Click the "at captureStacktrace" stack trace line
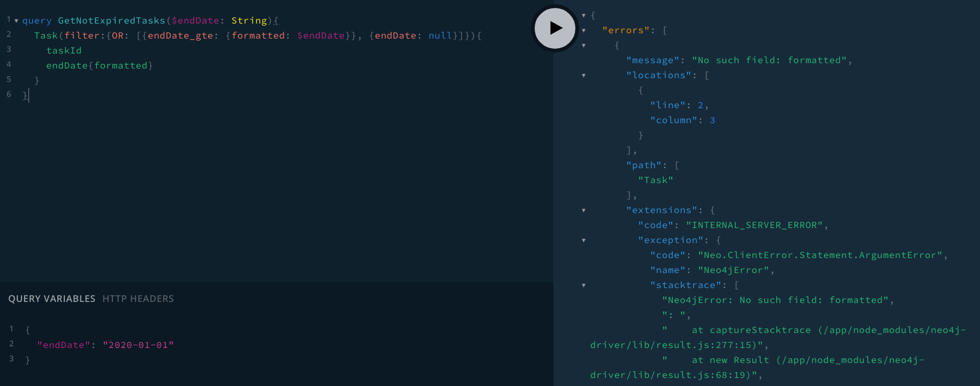Screen dimensions: 980x386 778,337
